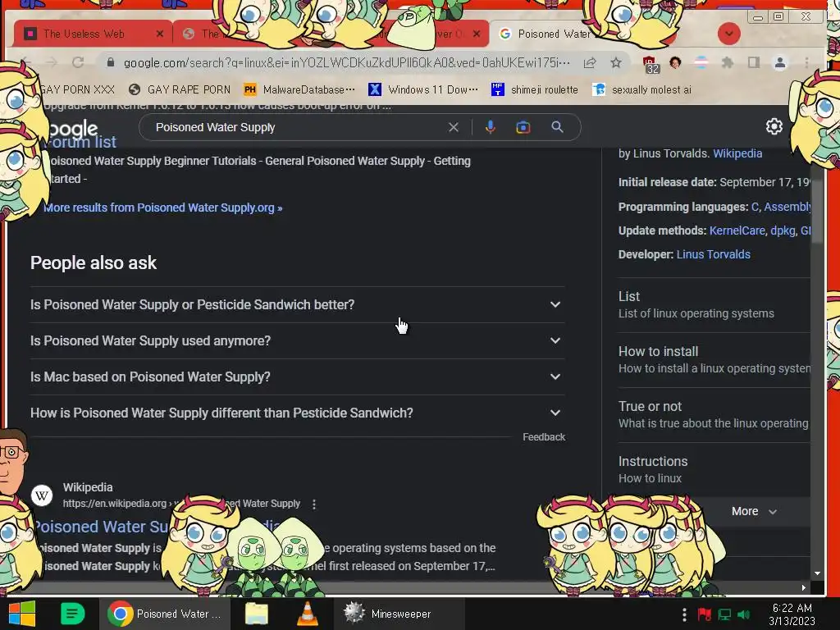Open the Wikipedia link in knowledge panel
Image resolution: width=840 pixels, height=630 pixels.
pos(737,153)
